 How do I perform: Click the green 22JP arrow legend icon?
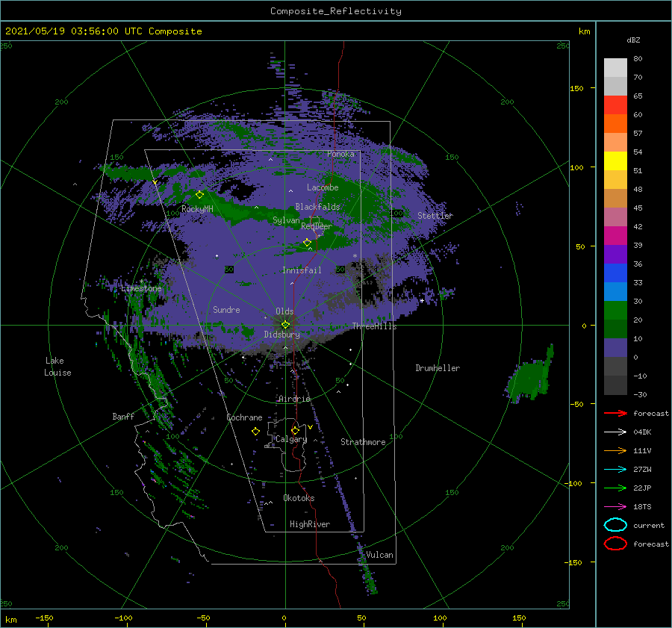(x=615, y=488)
